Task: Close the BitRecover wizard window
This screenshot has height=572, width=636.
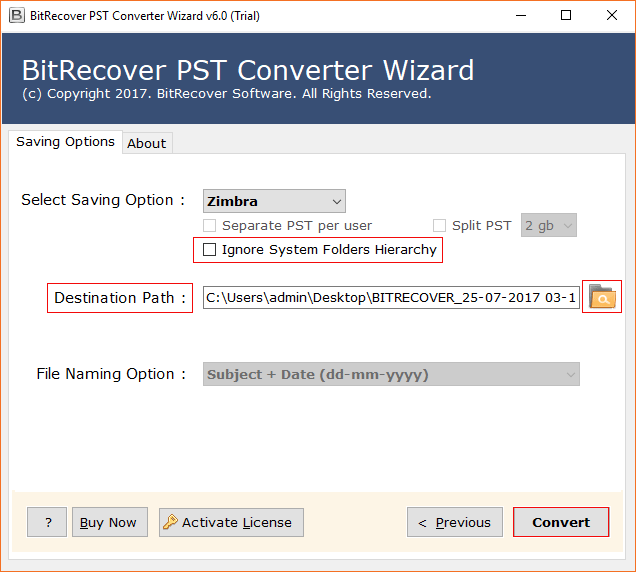Action: pyautogui.click(x=612, y=15)
